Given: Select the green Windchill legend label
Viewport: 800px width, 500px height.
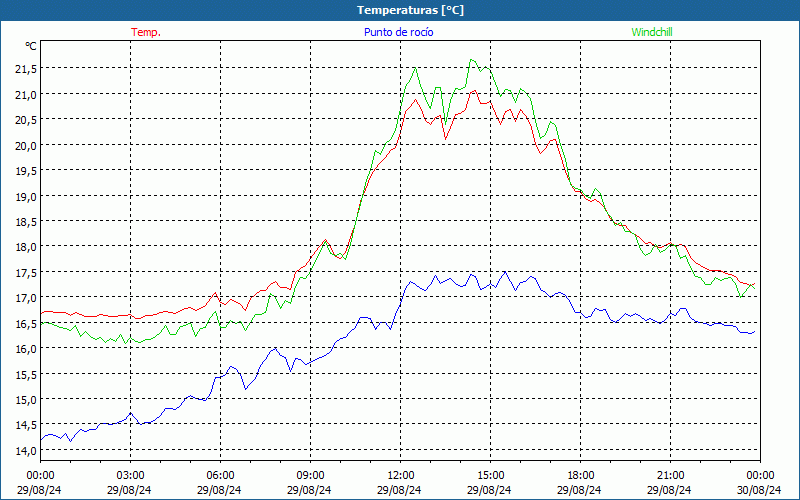Looking at the screenshot, I should (652, 32).
